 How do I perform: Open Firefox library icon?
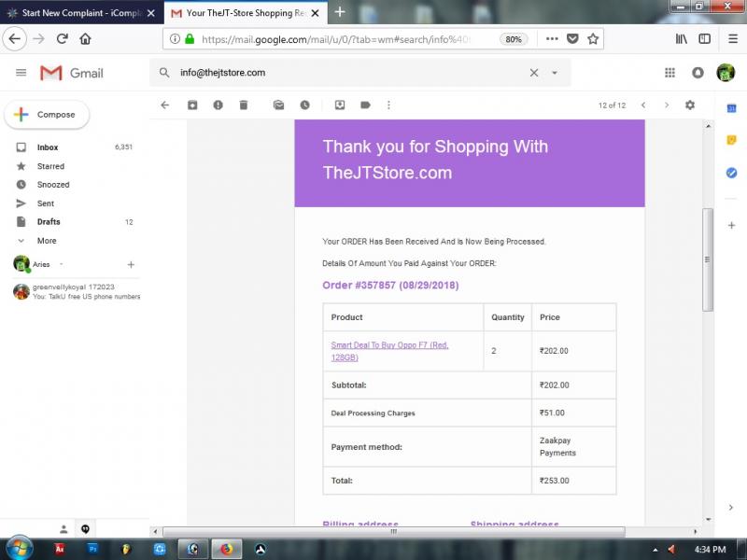[682, 39]
